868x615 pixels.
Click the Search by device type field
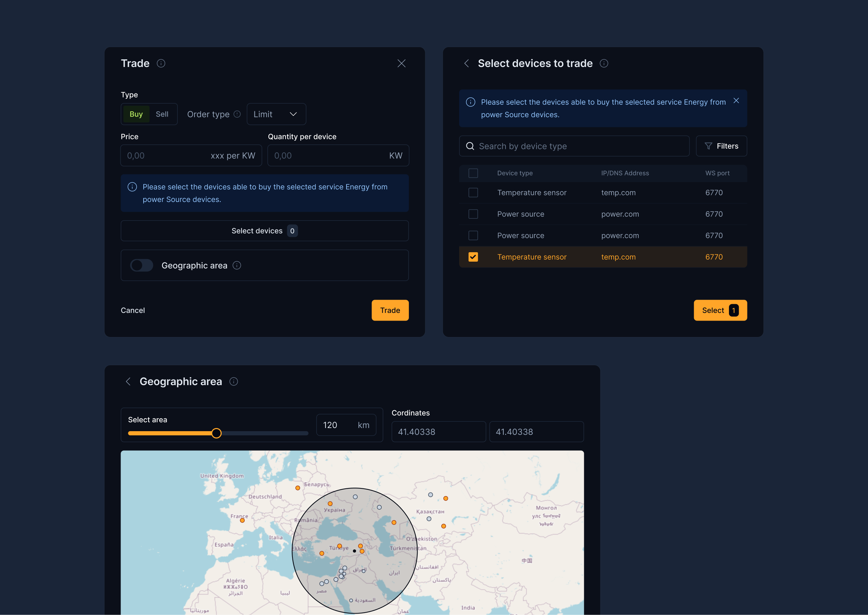coord(574,146)
